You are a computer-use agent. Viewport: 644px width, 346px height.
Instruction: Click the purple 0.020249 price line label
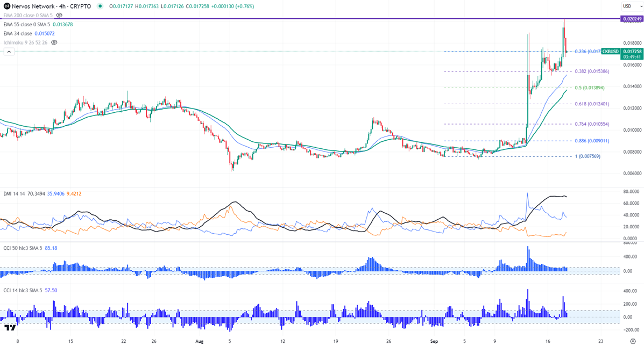tap(632, 19)
